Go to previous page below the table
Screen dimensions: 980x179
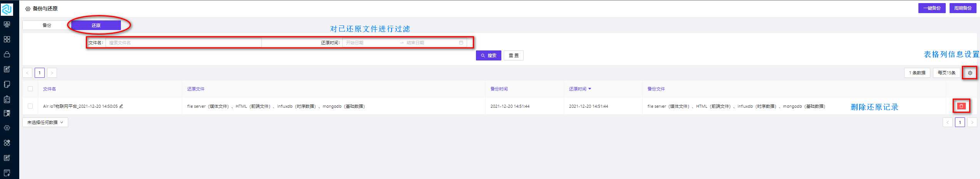(x=948, y=122)
